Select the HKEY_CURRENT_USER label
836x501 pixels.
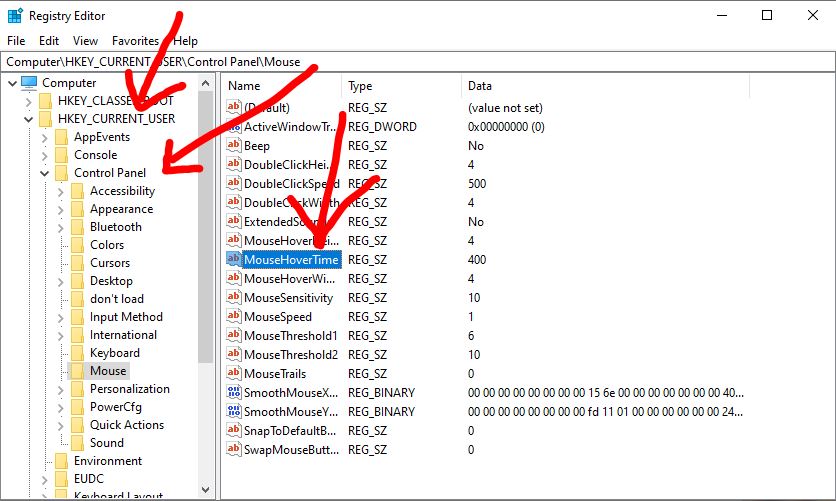pos(116,119)
